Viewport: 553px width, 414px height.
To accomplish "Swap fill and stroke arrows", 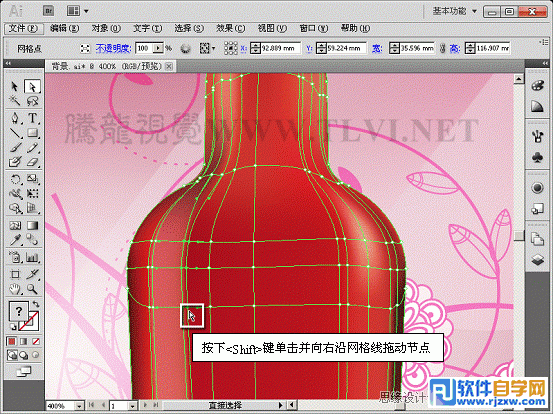I will point(36,304).
